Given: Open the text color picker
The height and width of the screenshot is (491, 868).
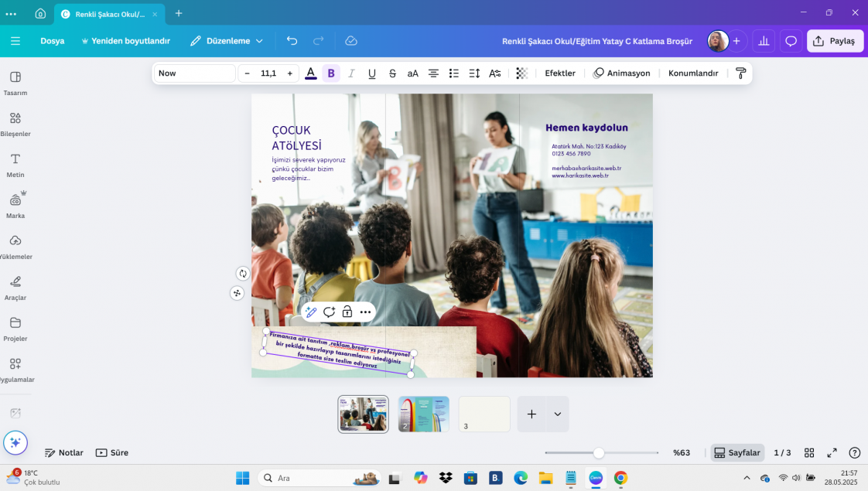Looking at the screenshot, I should click(x=310, y=73).
